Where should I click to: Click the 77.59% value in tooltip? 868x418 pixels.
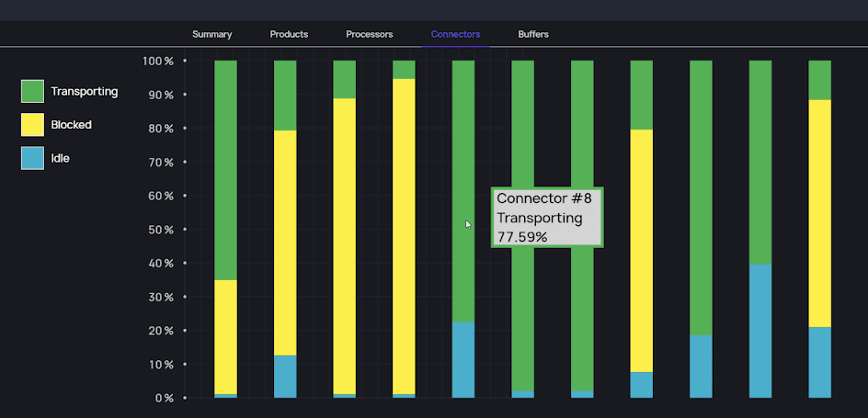point(522,237)
